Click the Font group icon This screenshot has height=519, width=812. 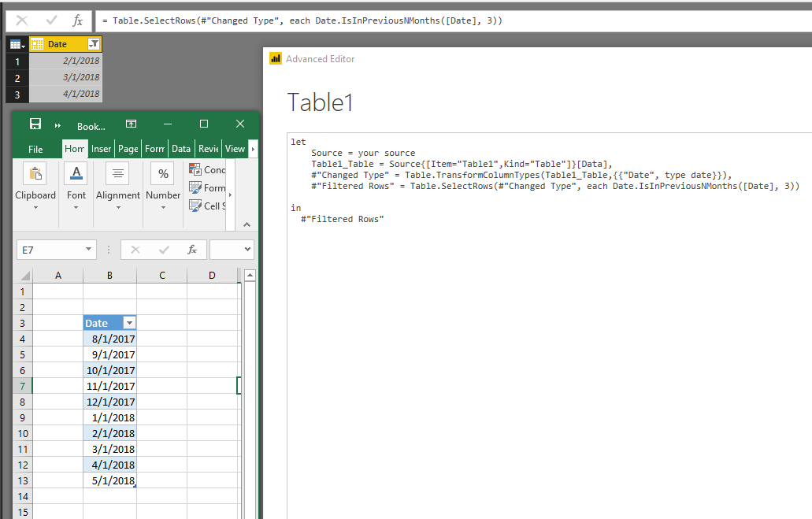76,173
